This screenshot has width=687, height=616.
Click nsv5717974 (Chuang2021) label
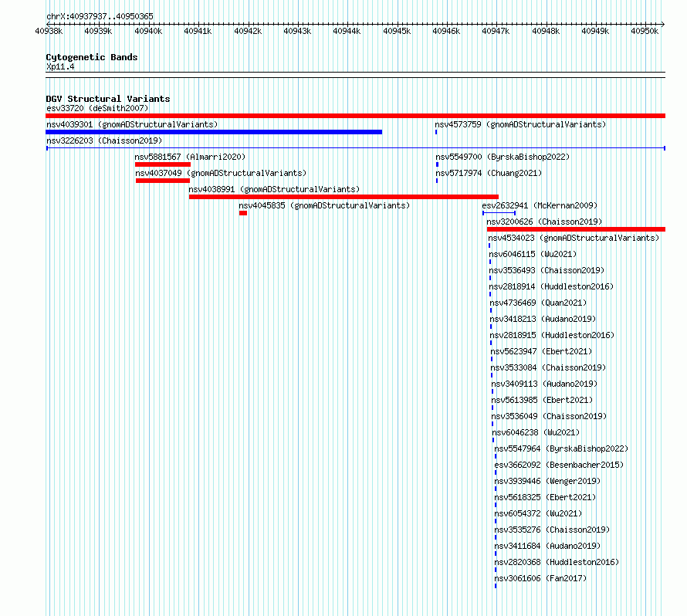(489, 173)
